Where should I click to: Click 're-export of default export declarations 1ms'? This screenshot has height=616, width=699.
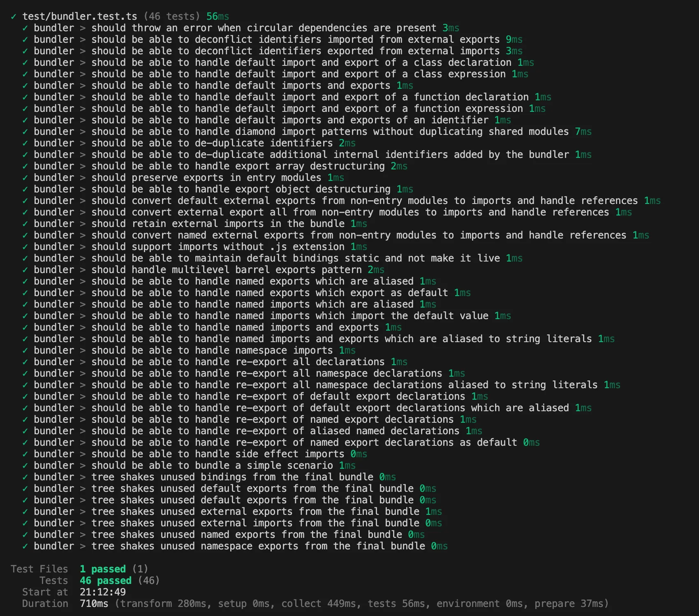[255, 396]
